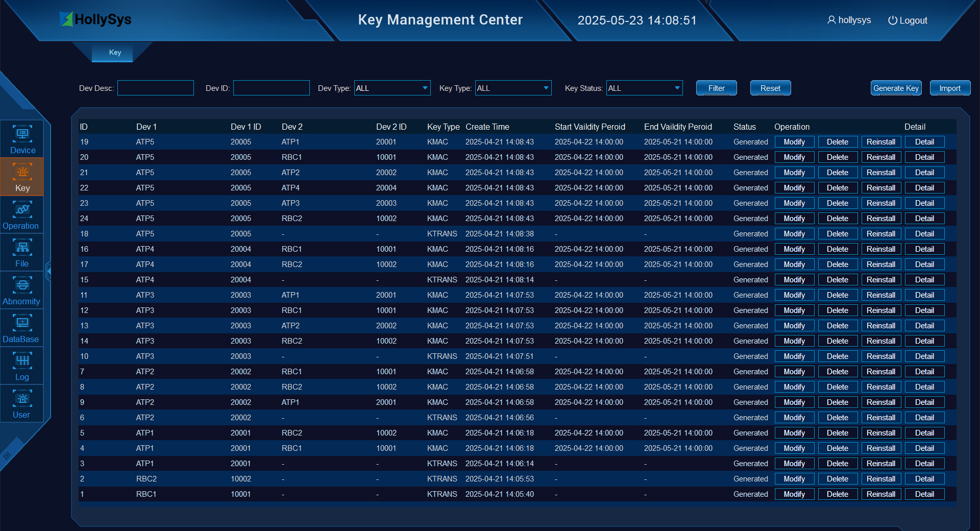Screen dimensions: 980x531
Task: Click Reinstall for key ID 19
Action: 880,142
